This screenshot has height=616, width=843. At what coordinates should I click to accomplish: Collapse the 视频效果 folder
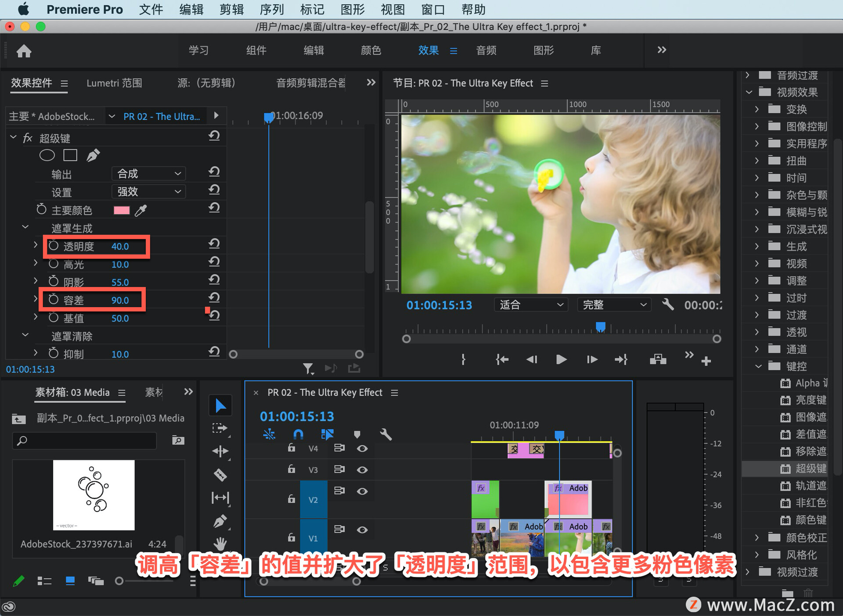point(749,92)
